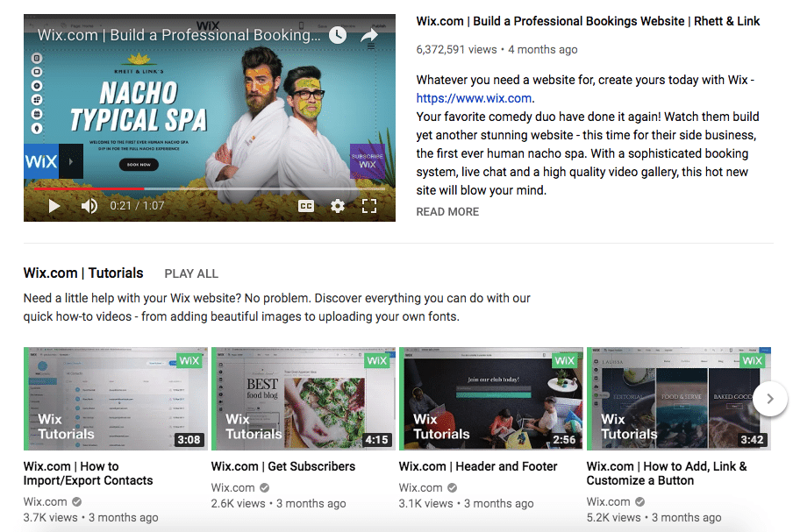Open Wix.com channel under Get Subscribers
The image size is (793, 532).
pos(232,487)
